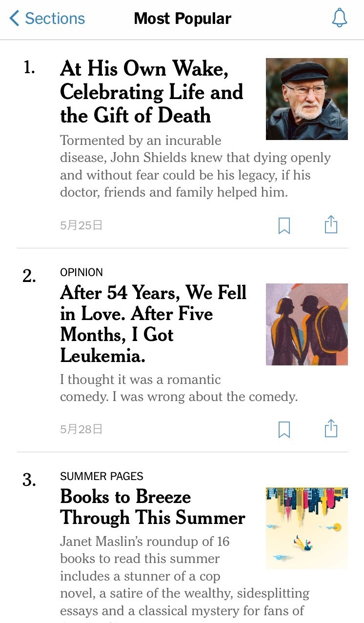Image resolution: width=364 pixels, height=623 pixels.
Task: Open summary about John Shields dying openly
Action: click(195, 166)
